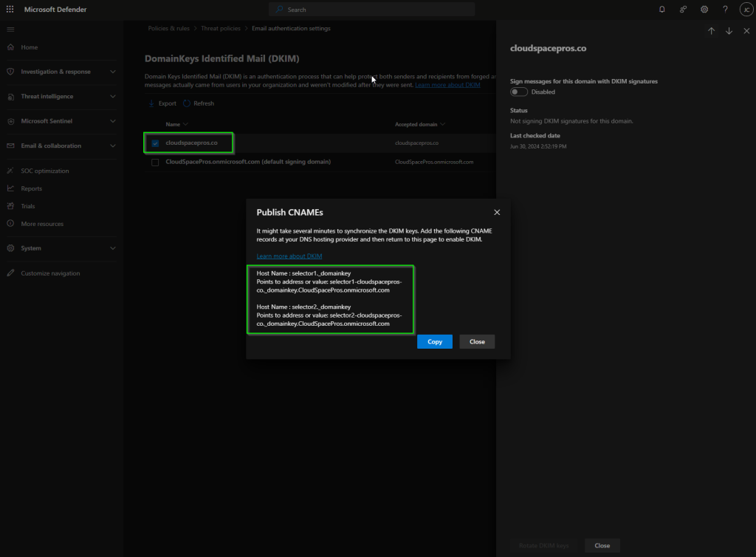Select the selector2._domainkey host name text
The height and width of the screenshot is (557, 756).
pos(321,307)
